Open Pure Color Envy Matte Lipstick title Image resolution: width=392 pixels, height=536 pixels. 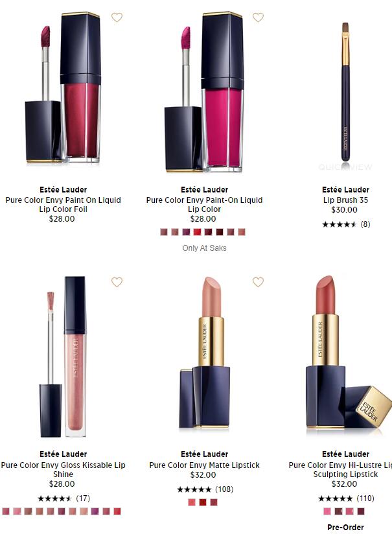tap(204, 465)
